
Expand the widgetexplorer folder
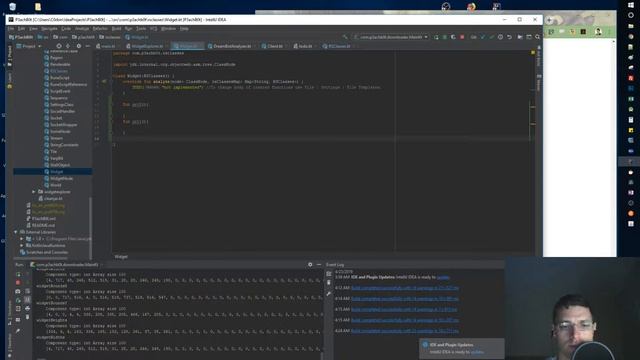click(x=34, y=192)
